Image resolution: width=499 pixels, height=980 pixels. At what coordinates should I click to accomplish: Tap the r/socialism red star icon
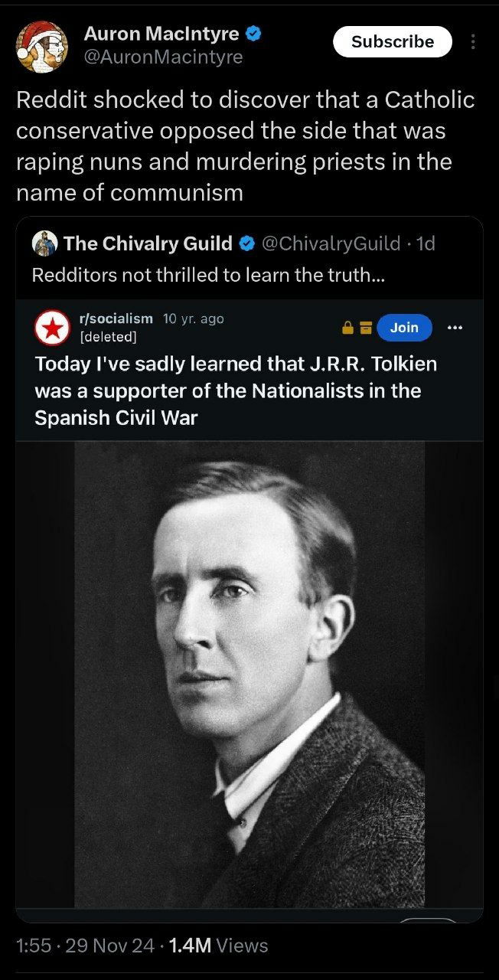coord(53,328)
